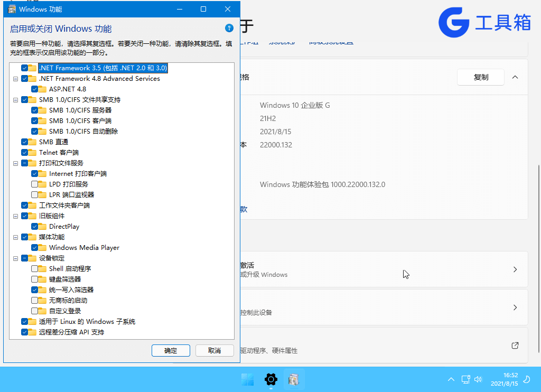The image size is (541, 392).
Task: Enable LPD 打印服务 checkbox
Action: coord(34,184)
